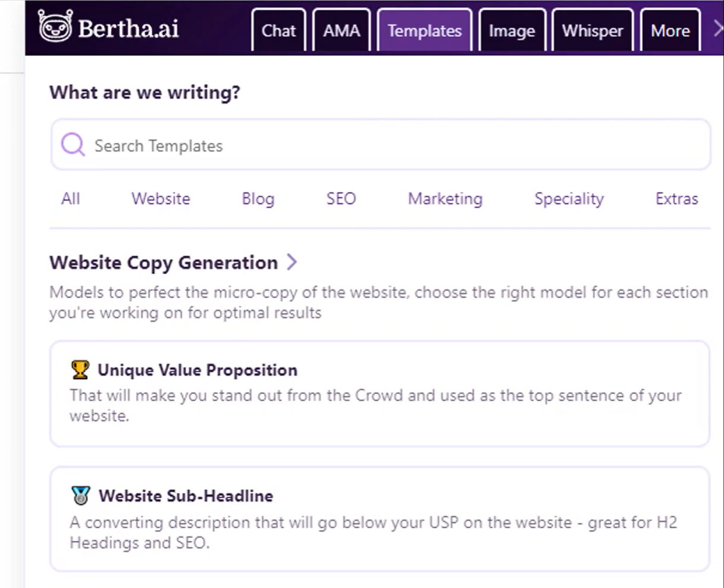Open the More tab
Image resolution: width=724 pixels, height=588 pixels.
click(670, 30)
